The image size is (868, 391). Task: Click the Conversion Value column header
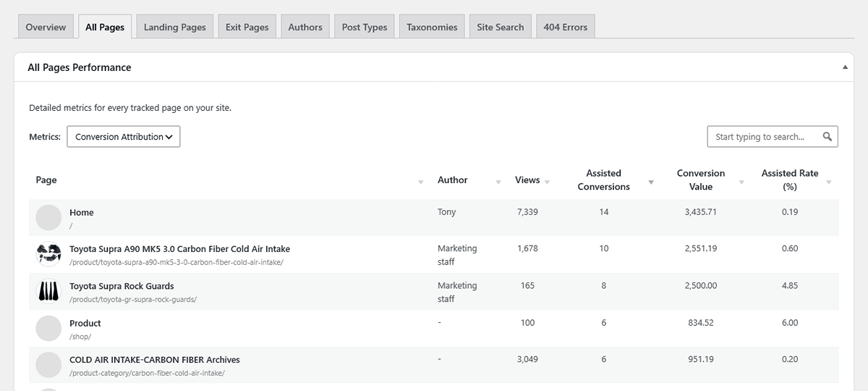(x=701, y=180)
